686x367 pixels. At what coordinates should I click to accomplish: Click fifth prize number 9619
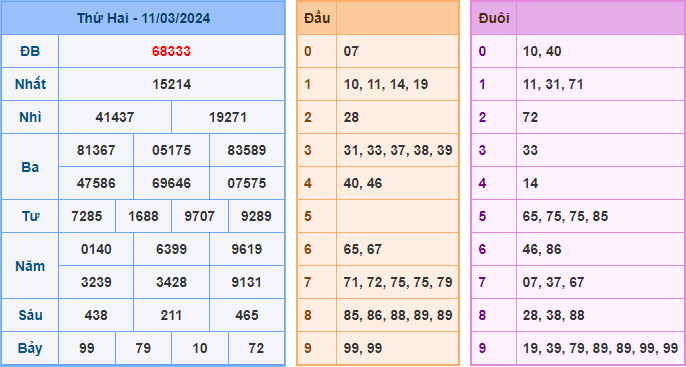[247, 249]
